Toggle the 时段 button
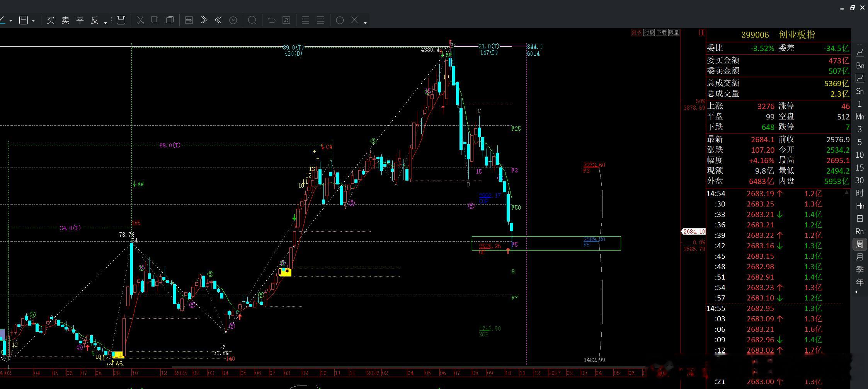The width and height of the screenshot is (868, 389). pos(649,32)
